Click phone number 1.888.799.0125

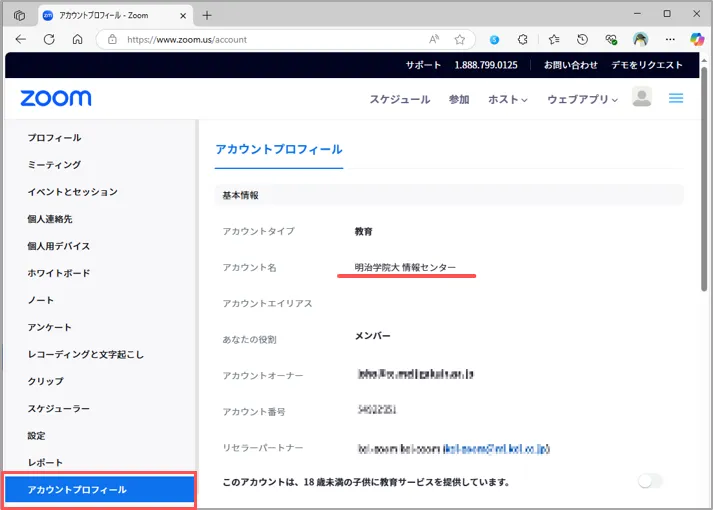pyautogui.click(x=486, y=65)
